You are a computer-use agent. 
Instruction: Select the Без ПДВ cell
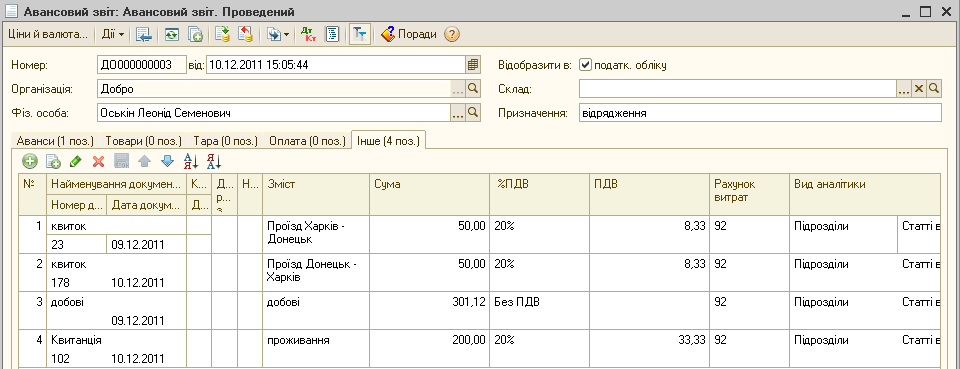pos(539,310)
